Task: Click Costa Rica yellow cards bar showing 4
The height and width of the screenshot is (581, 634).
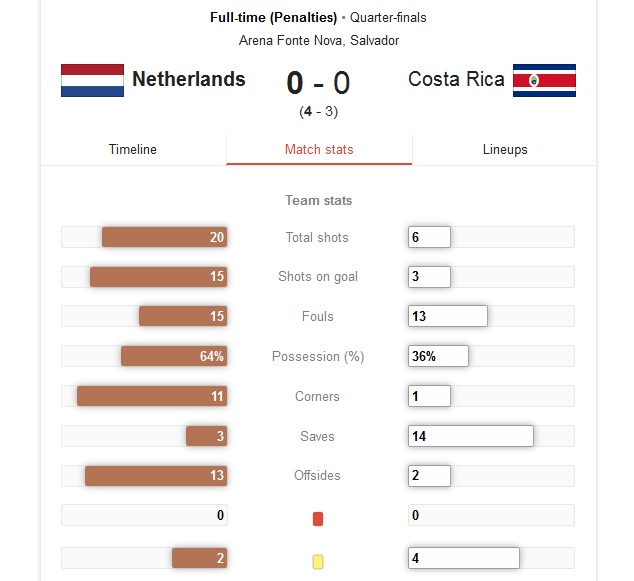Action: (464, 558)
